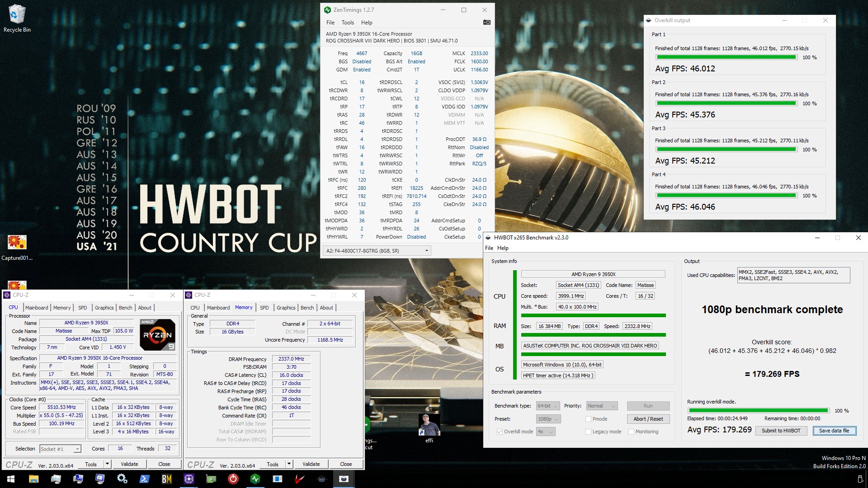Screen dimensions: 868x488
Task: Click the HWBOT x265 title bar icon
Action: click(x=489, y=238)
